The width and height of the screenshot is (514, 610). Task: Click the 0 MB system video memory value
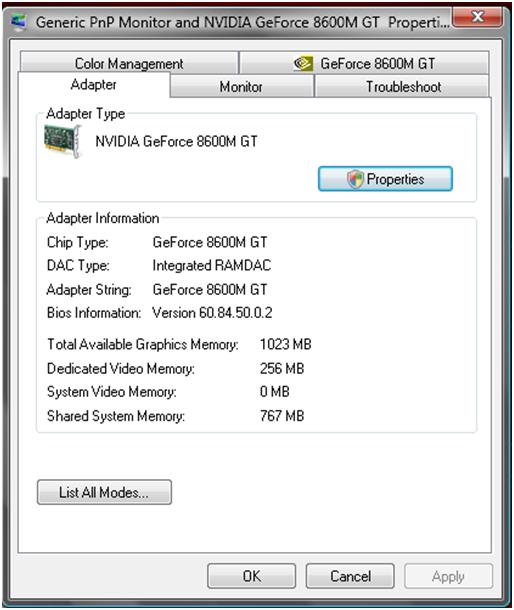(275, 391)
